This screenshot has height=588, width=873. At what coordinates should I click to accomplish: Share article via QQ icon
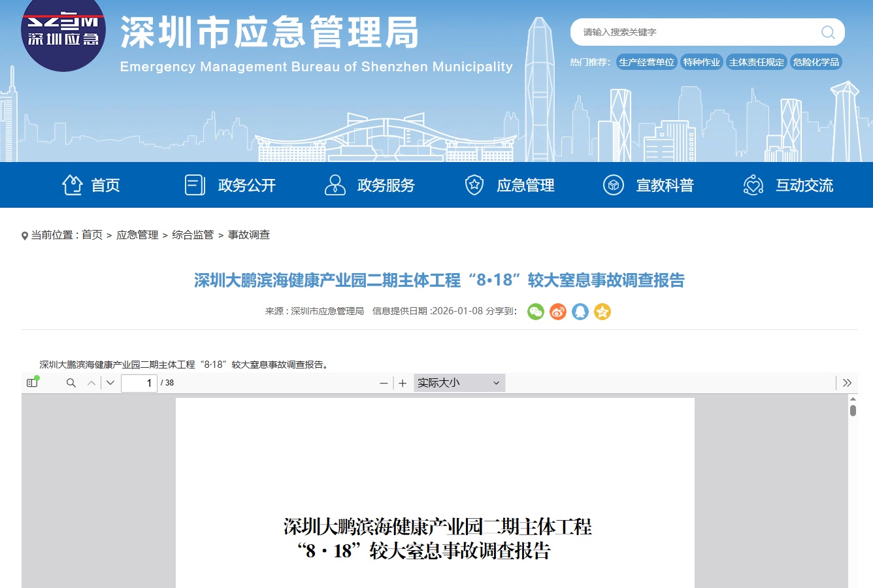point(580,312)
